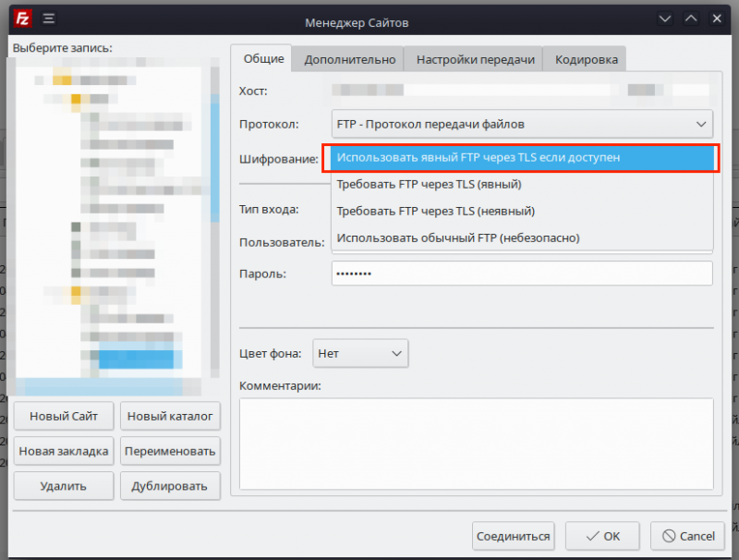Viewport: 739px width, 560px height.
Task: Click the Новый Сайт button
Action: [x=64, y=416]
